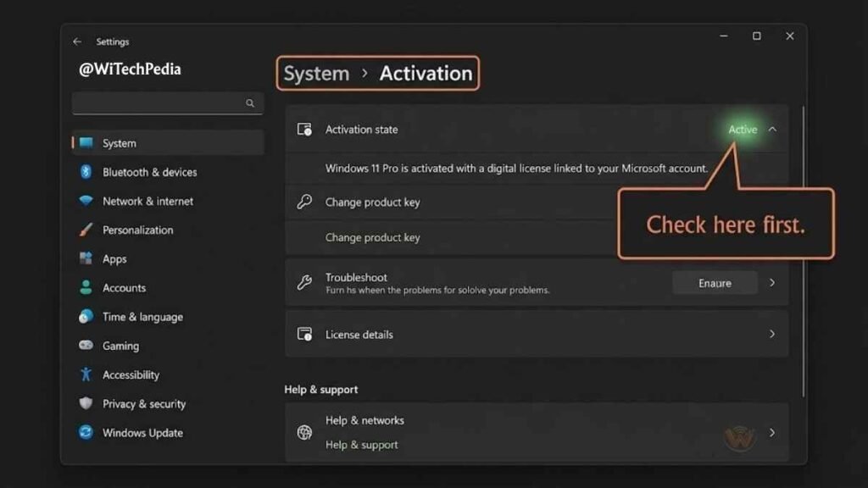Click the Privacy & security shield icon
868x488 pixels.
86,403
